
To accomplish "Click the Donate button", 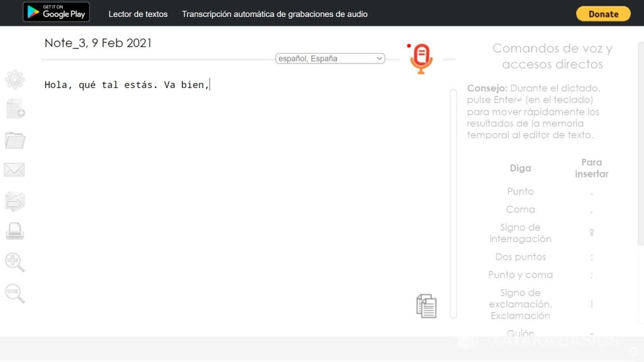I will (603, 14).
